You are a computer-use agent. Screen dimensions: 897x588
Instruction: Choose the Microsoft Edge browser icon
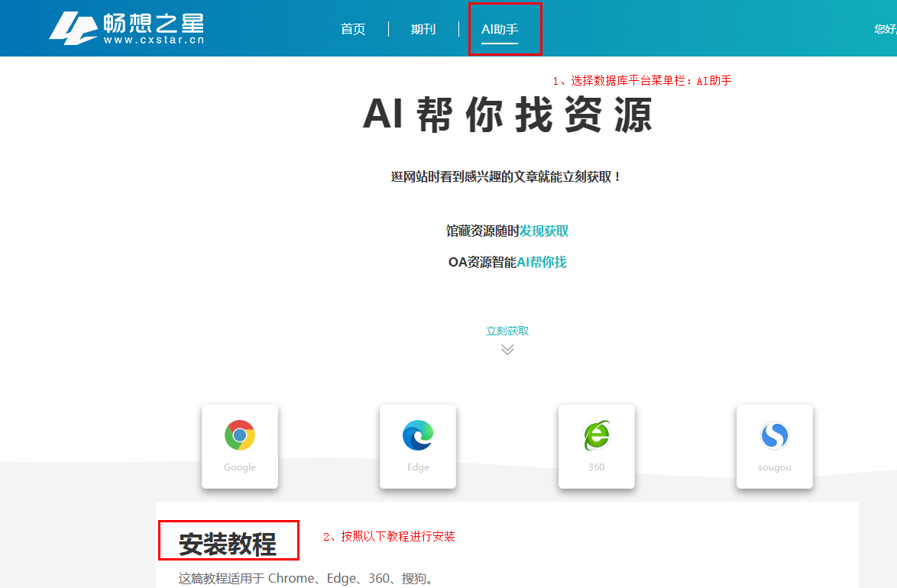click(x=418, y=435)
